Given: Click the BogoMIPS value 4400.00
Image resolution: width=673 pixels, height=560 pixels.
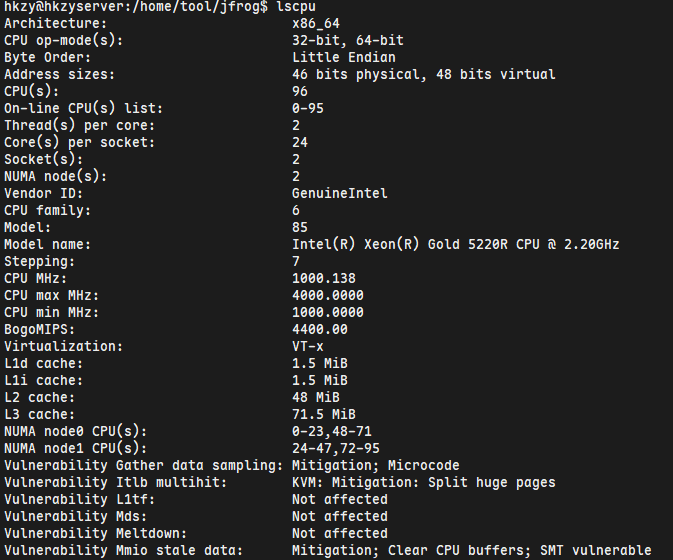Looking at the screenshot, I should (x=320, y=329).
